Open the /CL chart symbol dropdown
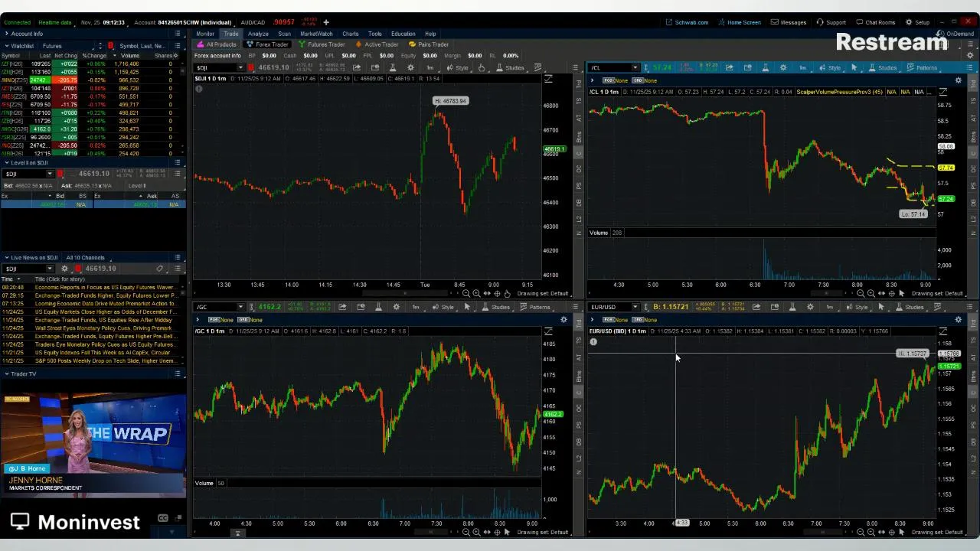980x551 pixels. (635, 68)
